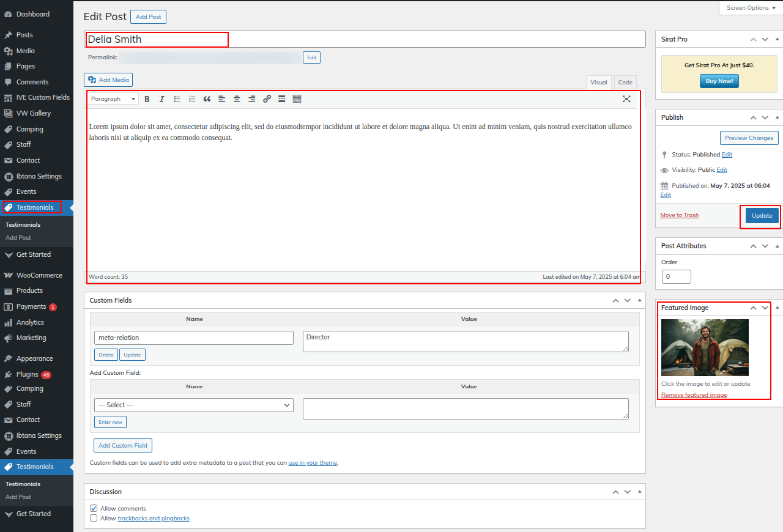Enable Allow trackbacks and pingbacks checkbox
783x532 pixels.
click(x=94, y=518)
